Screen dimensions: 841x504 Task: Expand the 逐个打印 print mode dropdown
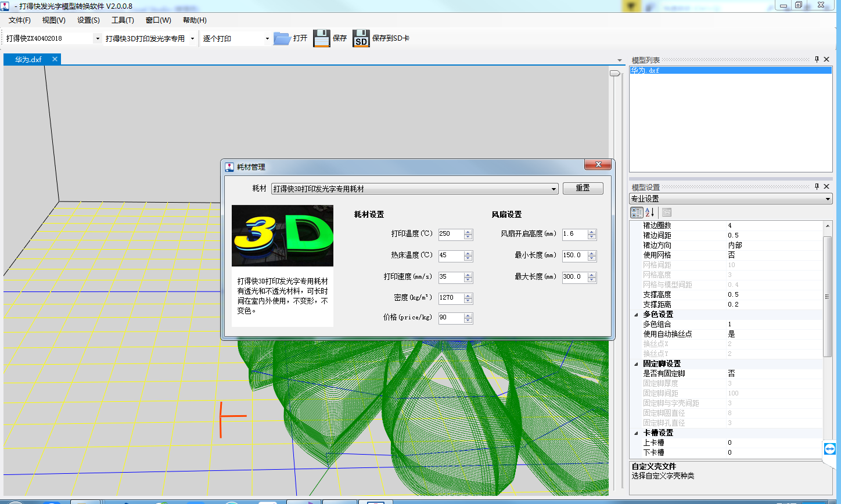[x=267, y=39]
